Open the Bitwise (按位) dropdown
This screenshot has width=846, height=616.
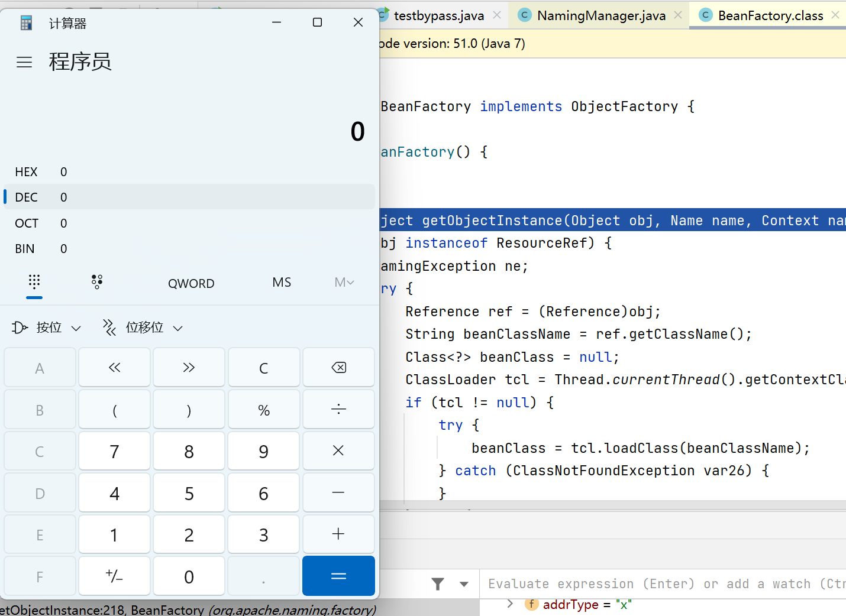[x=46, y=328]
